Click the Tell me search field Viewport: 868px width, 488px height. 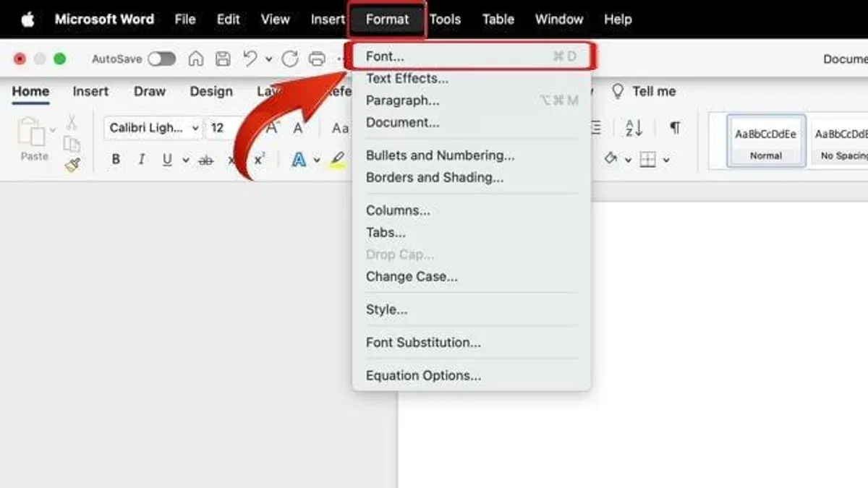(644, 92)
